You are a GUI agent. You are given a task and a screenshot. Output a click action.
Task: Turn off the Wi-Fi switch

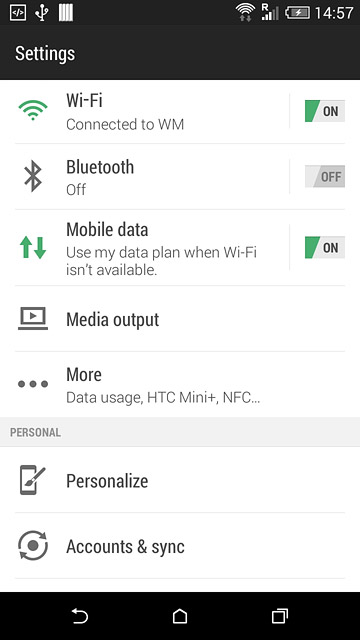pos(325,111)
